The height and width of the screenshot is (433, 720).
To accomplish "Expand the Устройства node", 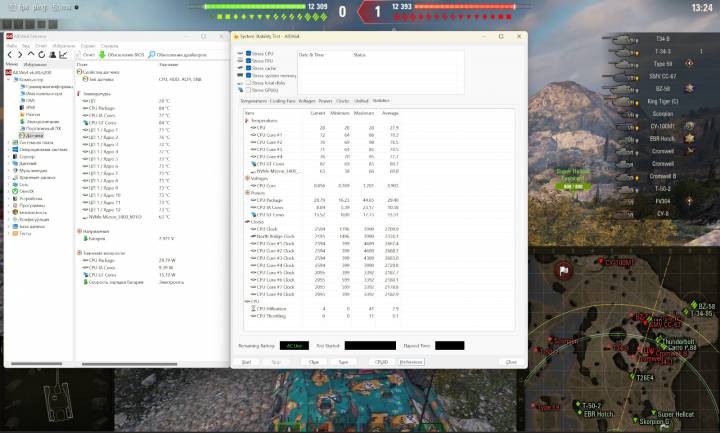I will coord(8,198).
